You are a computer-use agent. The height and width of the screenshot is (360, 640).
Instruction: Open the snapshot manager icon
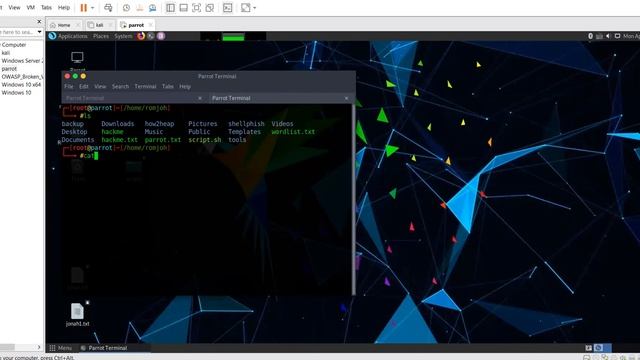click(x=152, y=8)
